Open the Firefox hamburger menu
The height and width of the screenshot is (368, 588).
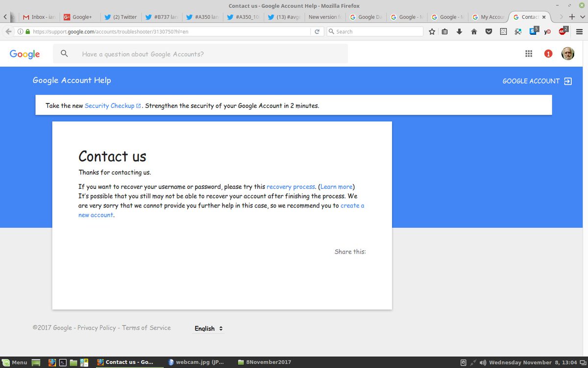coord(579,31)
